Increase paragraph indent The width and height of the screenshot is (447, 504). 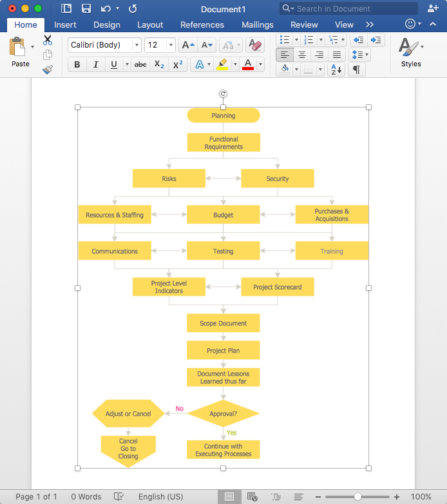pyautogui.click(x=376, y=40)
